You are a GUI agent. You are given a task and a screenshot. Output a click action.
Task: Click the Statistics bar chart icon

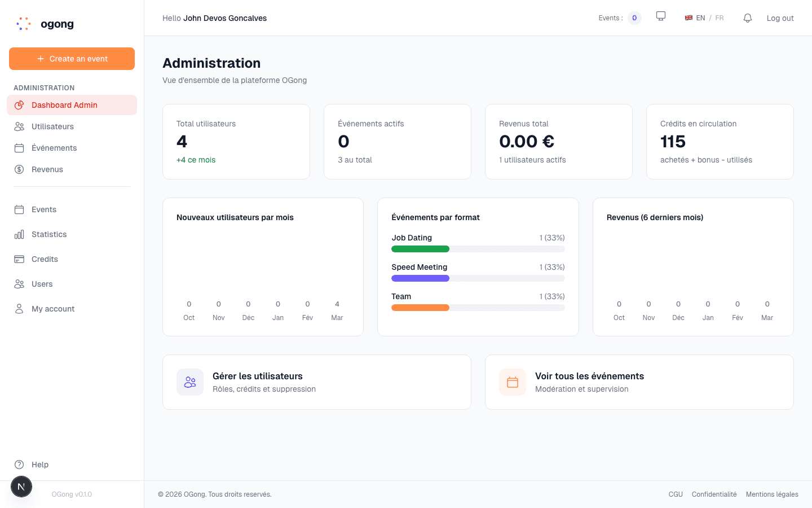tap(19, 234)
